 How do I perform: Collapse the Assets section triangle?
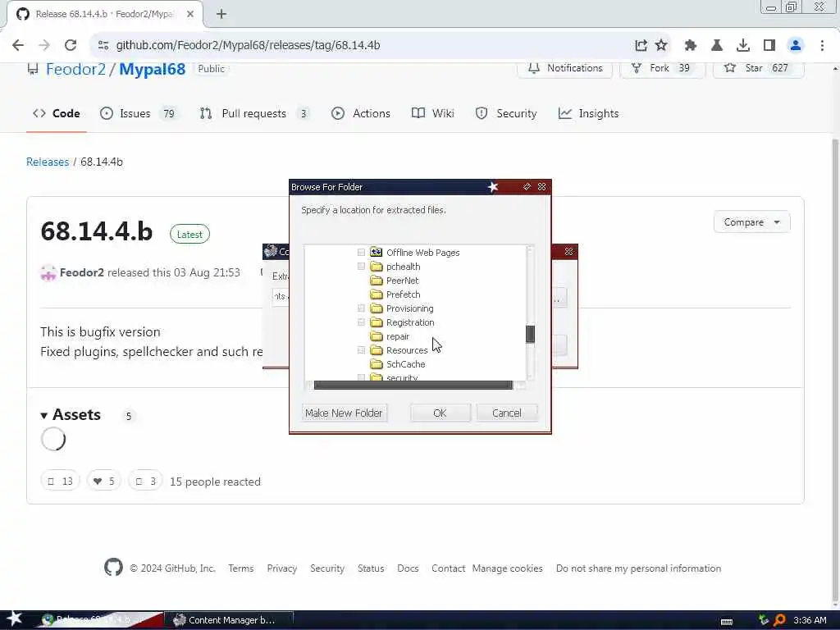pos(44,415)
